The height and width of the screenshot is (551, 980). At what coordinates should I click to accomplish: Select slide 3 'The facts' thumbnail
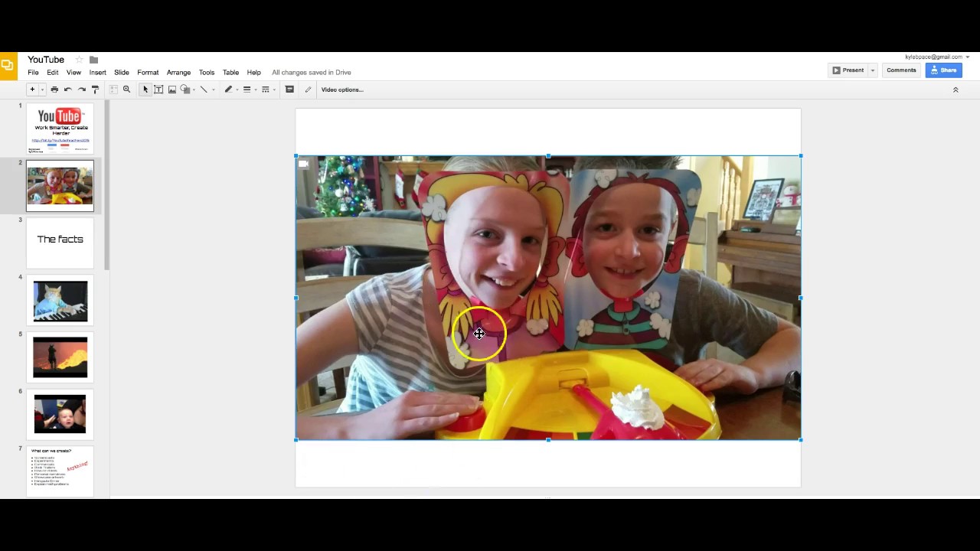click(60, 243)
